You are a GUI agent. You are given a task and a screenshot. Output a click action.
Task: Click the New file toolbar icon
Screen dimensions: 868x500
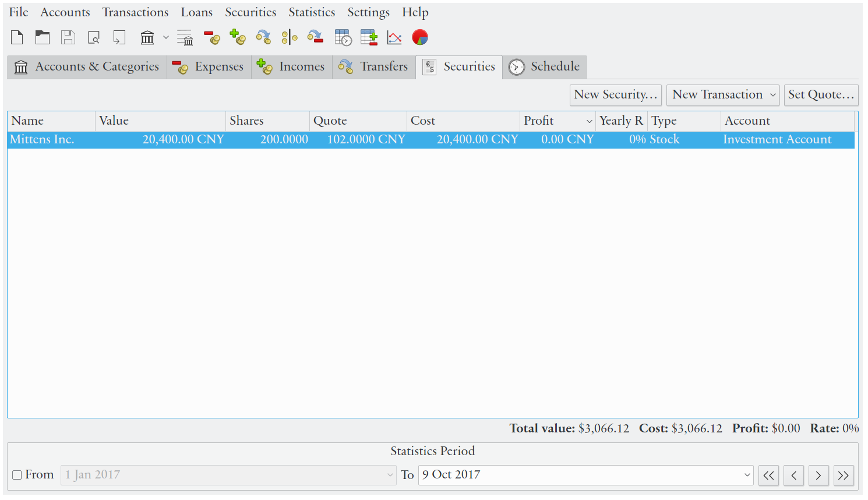pos(17,38)
